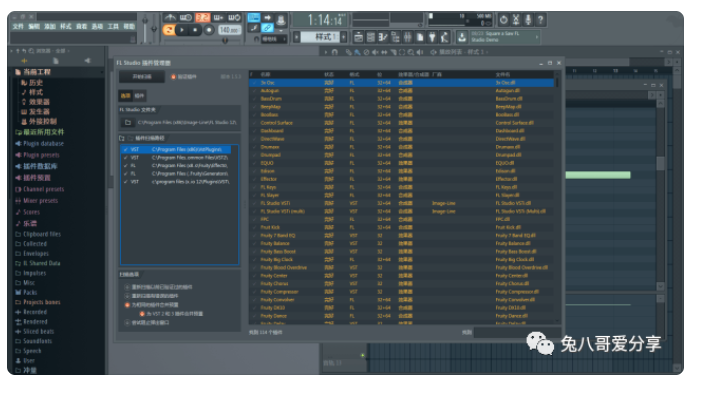Viewport: 702px width, 394px height.
Task: Switch to the 选项 tab in plugin manager
Action: (x=125, y=95)
